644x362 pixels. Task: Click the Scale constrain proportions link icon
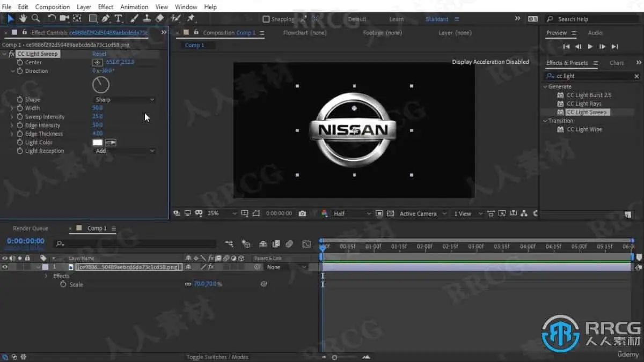(x=188, y=284)
